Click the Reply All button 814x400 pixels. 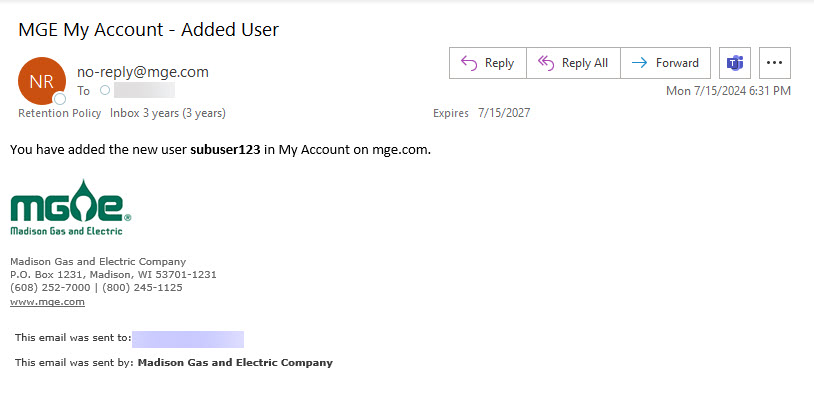[x=573, y=63]
